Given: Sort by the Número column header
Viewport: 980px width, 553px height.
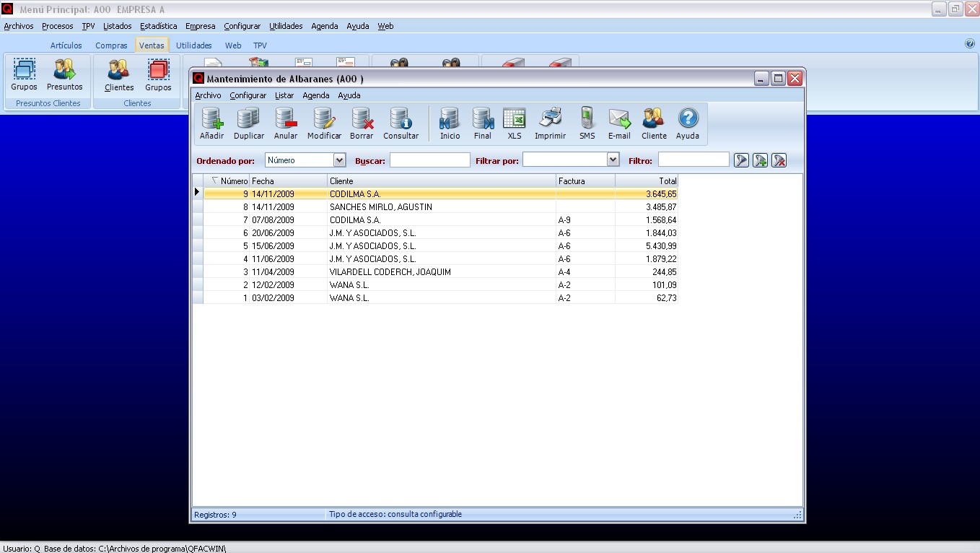Looking at the screenshot, I should pos(227,181).
